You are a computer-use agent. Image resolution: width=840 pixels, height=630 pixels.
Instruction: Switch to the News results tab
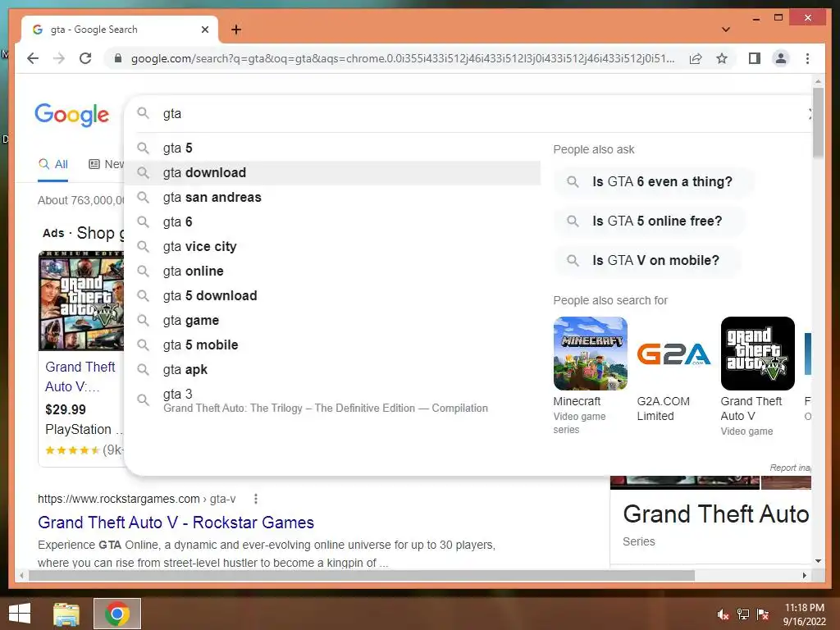pyautogui.click(x=106, y=164)
